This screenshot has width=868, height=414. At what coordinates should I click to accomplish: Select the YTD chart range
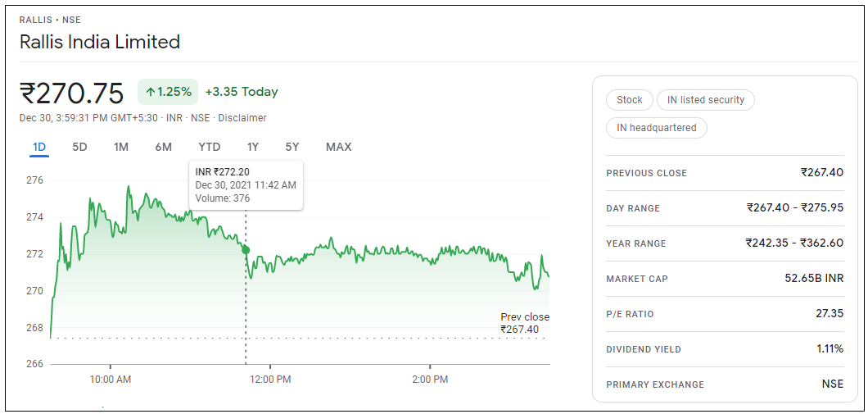(x=209, y=147)
